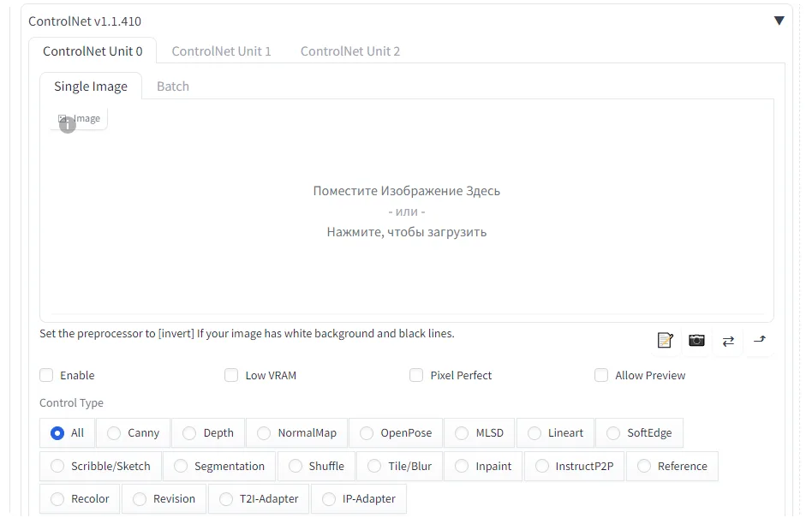812x524 pixels.
Task: Go to the ControlNet Unit 2 tab
Action: click(x=350, y=51)
